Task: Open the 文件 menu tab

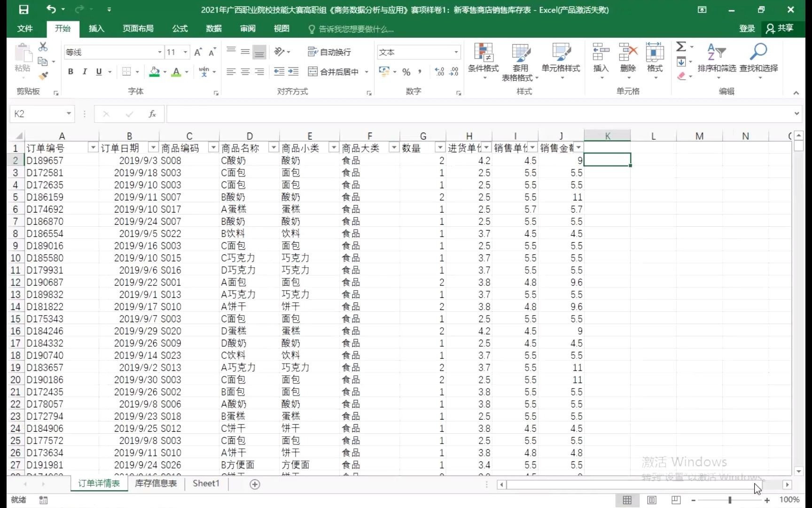Action: (25, 29)
